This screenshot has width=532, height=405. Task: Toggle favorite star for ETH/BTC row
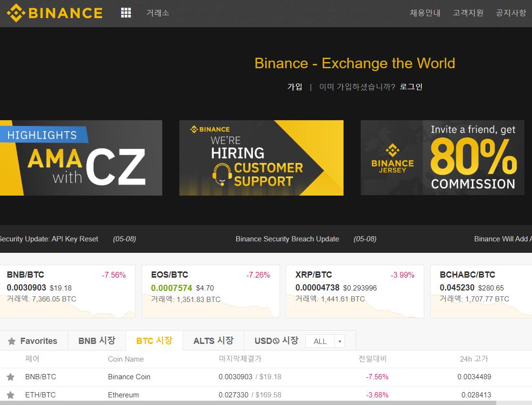click(x=10, y=395)
